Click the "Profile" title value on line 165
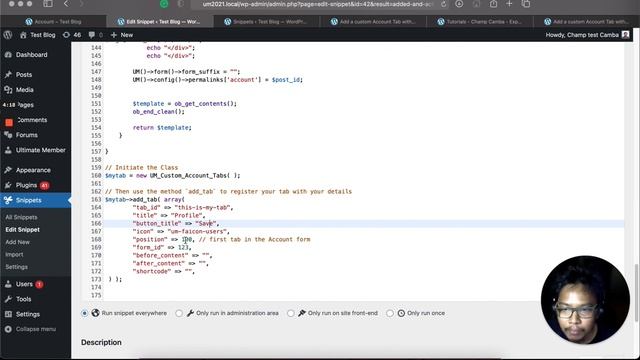 (x=187, y=216)
